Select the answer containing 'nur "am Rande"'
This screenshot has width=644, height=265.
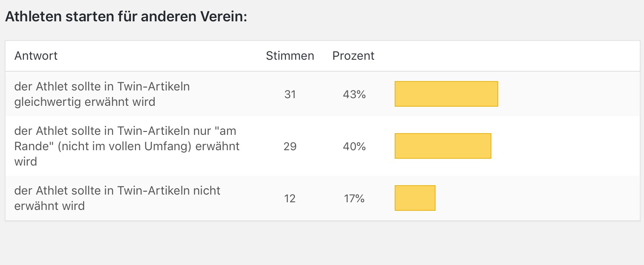pyautogui.click(x=127, y=146)
